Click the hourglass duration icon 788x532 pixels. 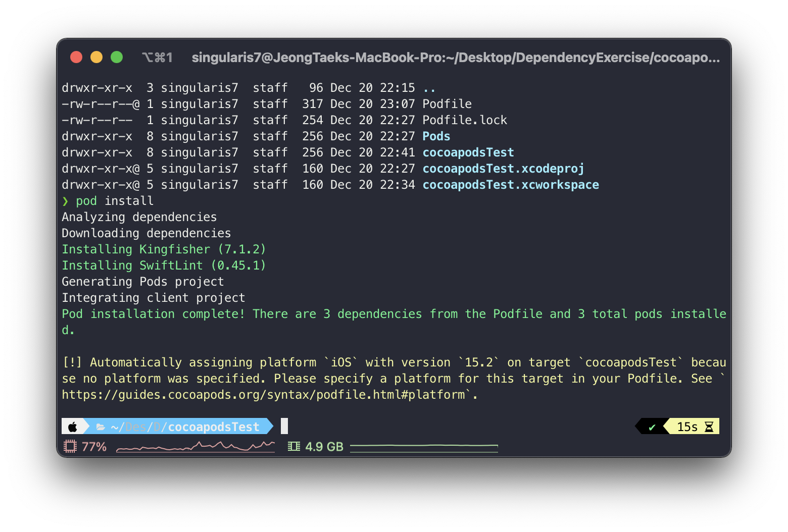709,427
